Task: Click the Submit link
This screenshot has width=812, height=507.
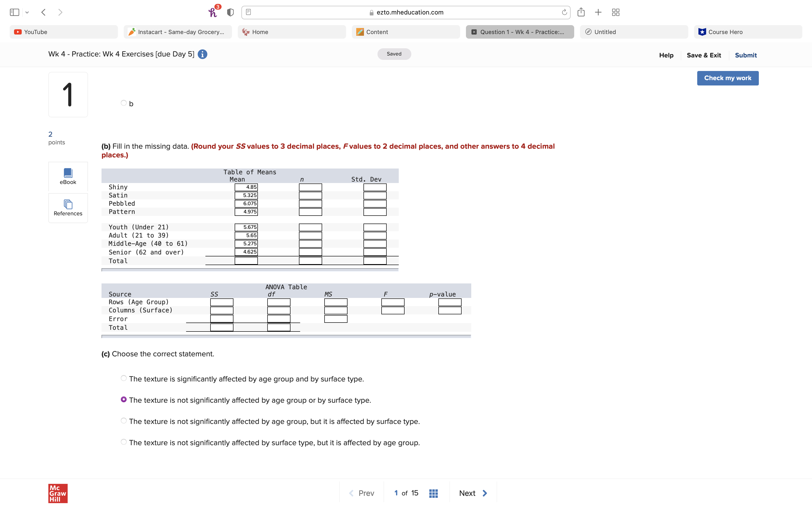Action: click(746, 55)
